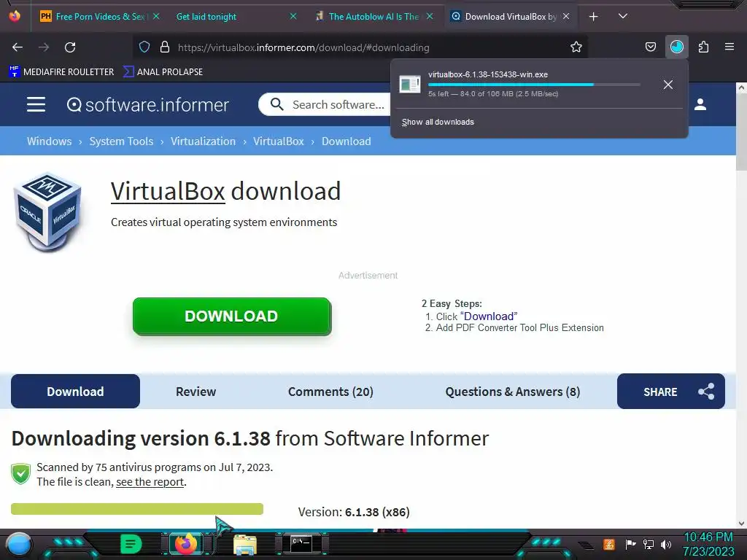
Task: Click the Firefox taskbar icon
Action: click(x=186, y=543)
